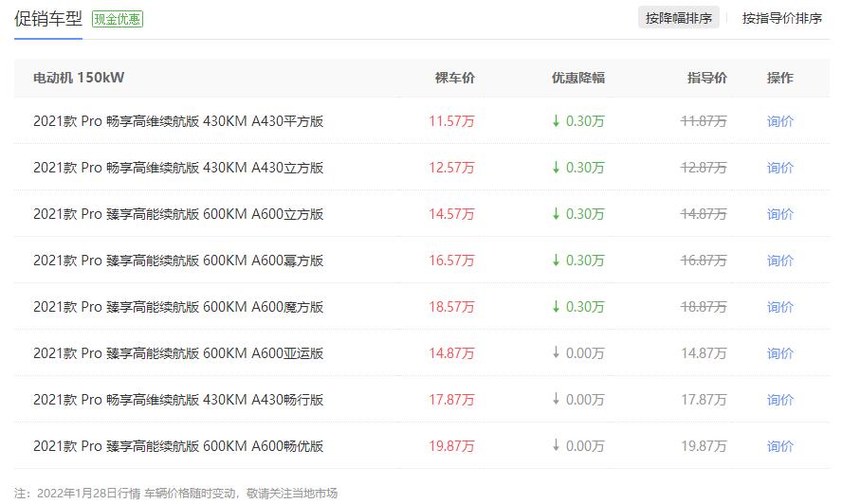
Task: Click 询价 for the A600立方版 model
Action: click(x=779, y=214)
